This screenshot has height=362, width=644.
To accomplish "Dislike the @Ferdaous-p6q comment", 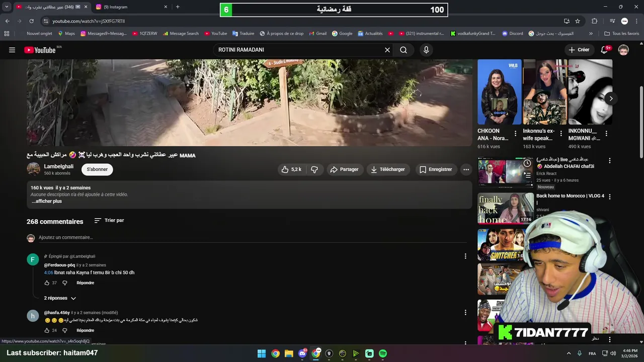I will (64, 283).
